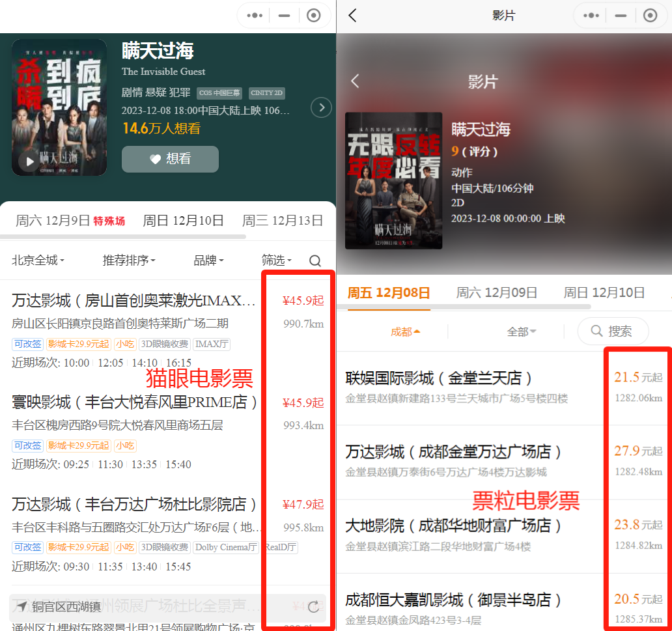Image resolution: width=672 pixels, height=631 pixels.
Task: Open the left mini-program more options menu
Action: tap(255, 16)
